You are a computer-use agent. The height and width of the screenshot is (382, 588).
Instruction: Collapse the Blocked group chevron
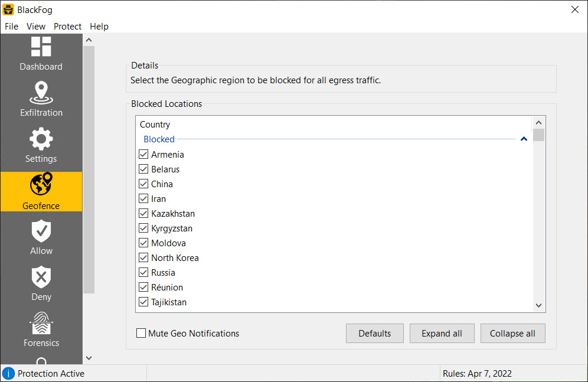pyautogui.click(x=524, y=139)
